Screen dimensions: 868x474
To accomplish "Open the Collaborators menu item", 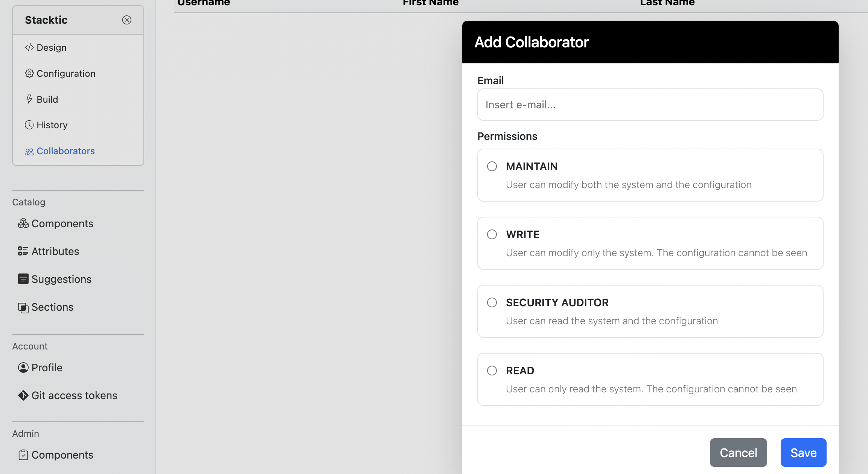I will [65, 151].
